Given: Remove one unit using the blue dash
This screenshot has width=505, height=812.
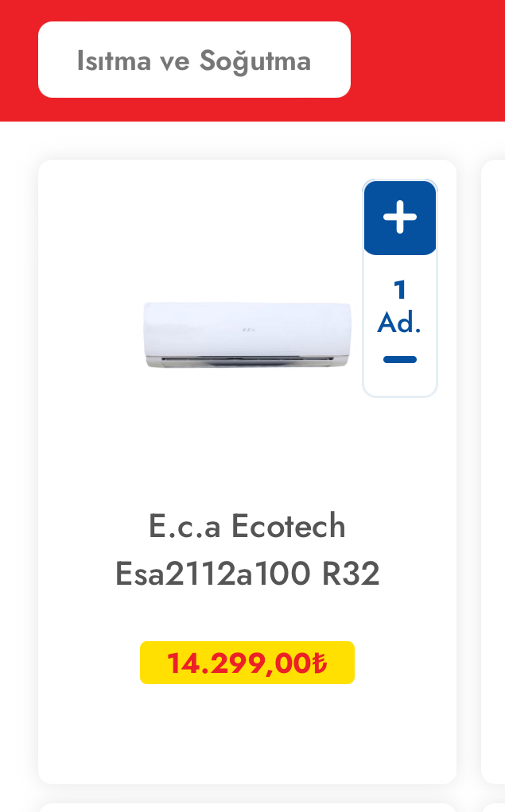Looking at the screenshot, I should (x=400, y=360).
